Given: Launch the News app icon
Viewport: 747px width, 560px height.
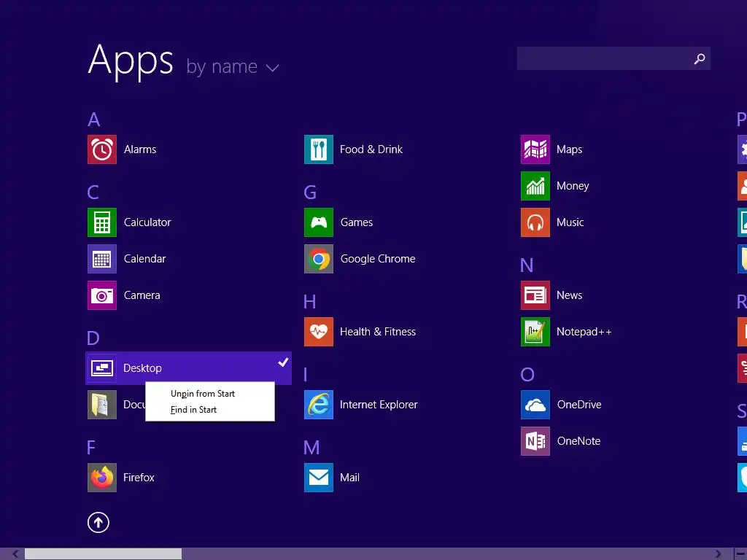Looking at the screenshot, I should tap(535, 295).
